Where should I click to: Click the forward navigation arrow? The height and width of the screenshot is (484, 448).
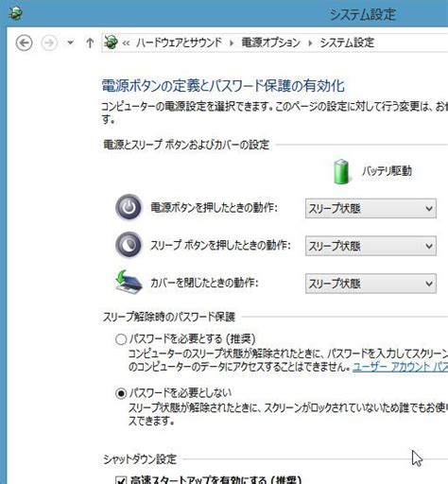(x=49, y=43)
